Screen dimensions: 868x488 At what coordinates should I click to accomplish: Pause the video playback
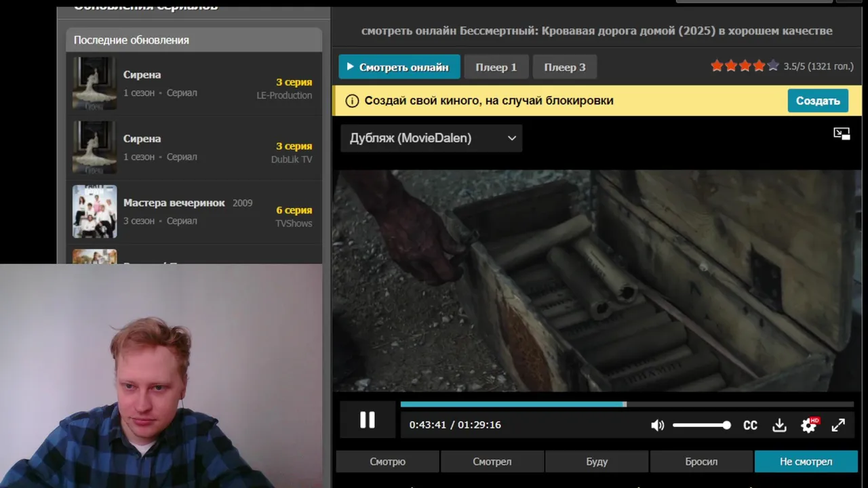(x=367, y=420)
